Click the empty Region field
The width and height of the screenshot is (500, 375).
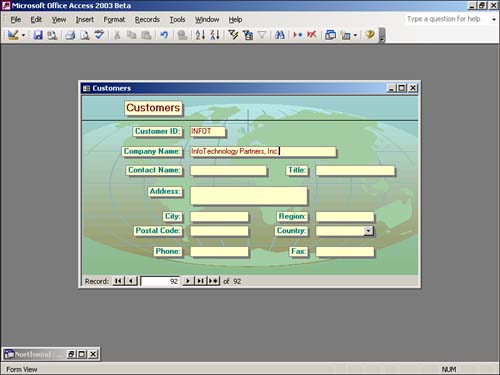tap(345, 217)
